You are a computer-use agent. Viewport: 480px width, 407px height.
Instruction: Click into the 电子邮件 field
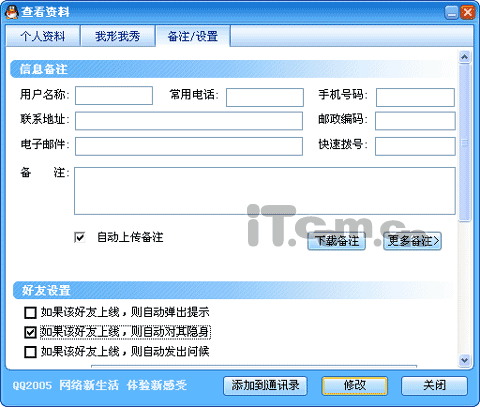click(189, 146)
